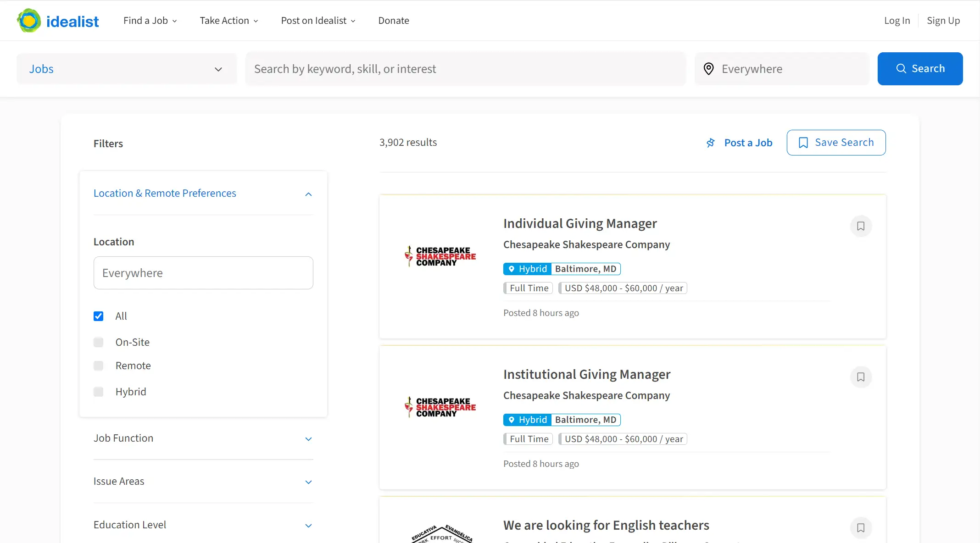Enable the On-Site filter checkbox
The image size is (980, 543).
coord(98,342)
